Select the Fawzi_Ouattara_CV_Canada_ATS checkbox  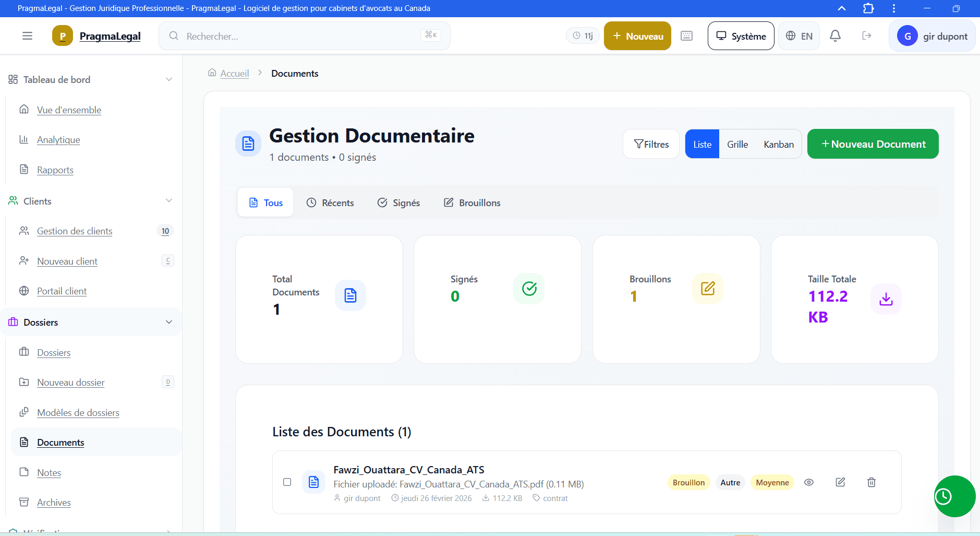coord(287,482)
